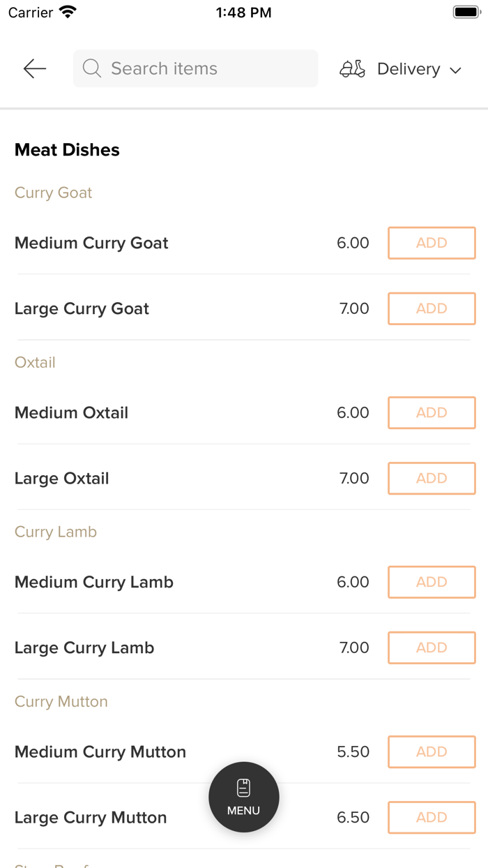Add Medium Curry Goat to cart
This screenshot has width=488, height=868.
(432, 243)
